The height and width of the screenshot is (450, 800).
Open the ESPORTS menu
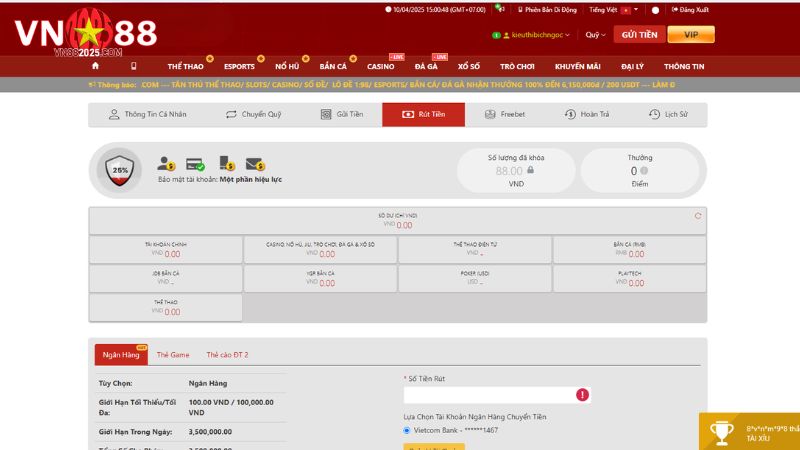239,66
